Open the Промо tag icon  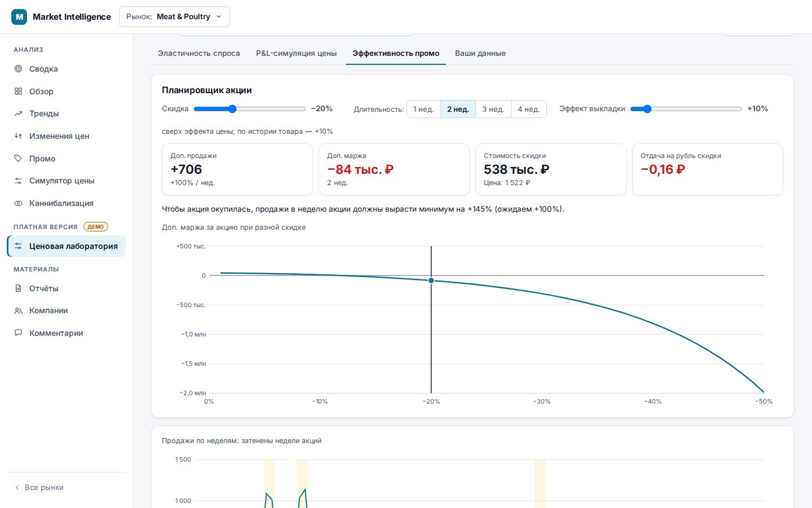pos(18,159)
